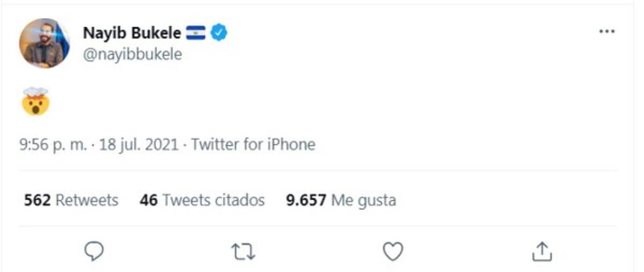Click the 9.657 likes count number
Viewport: 644px width, 272px height.
click(306, 201)
